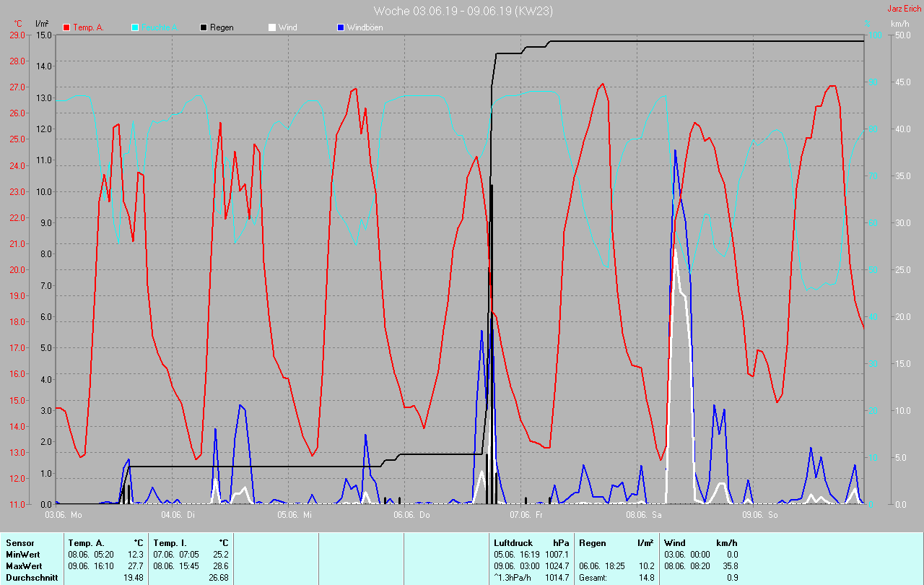Screen dimensions: 924x585
Task: Click the 05.06. Mi date axis label
Action: (295, 515)
